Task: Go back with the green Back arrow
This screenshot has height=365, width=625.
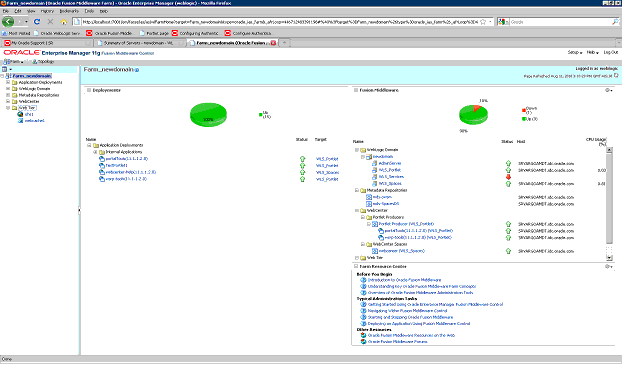Action: [x=8, y=22]
